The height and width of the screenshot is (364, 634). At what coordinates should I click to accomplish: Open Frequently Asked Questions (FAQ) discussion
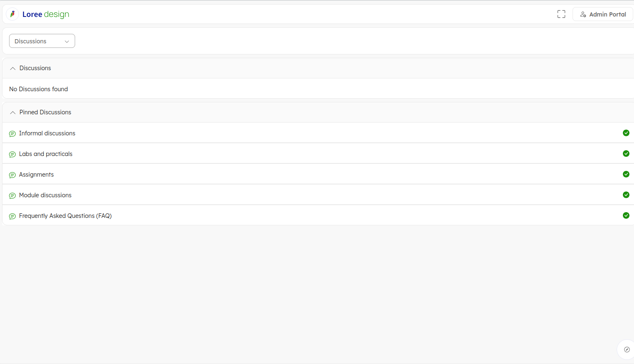click(x=65, y=216)
